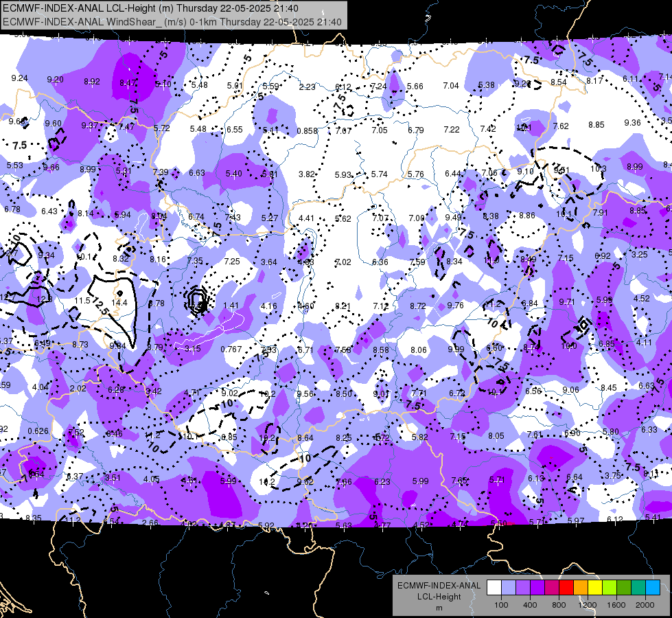Click the '1200' legend scale label
The height and width of the screenshot is (618, 672).
pyautogui.click(x=587, y=605)
